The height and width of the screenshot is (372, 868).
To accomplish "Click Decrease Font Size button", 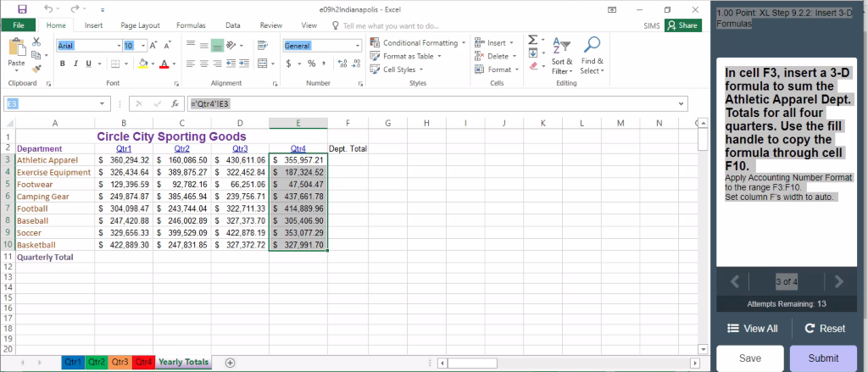I will (167, 46).
